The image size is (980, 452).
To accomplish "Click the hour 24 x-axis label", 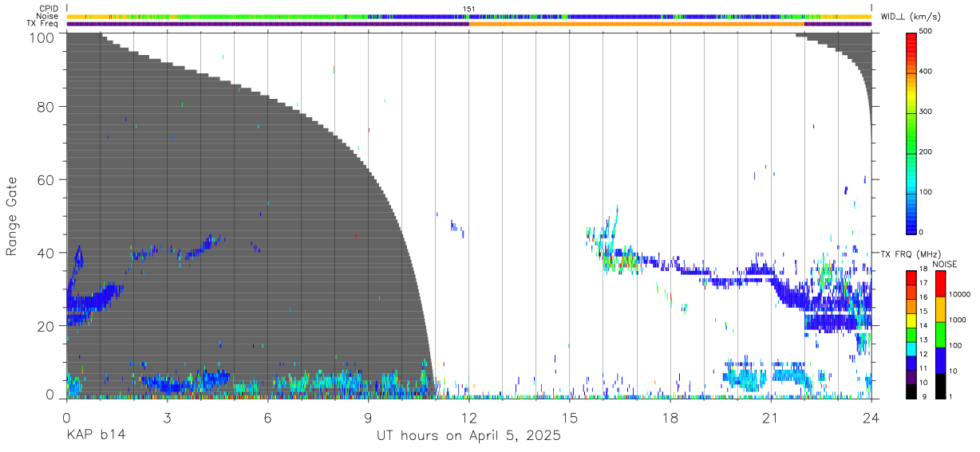I will pyautogui.click(x=871, y=417).
